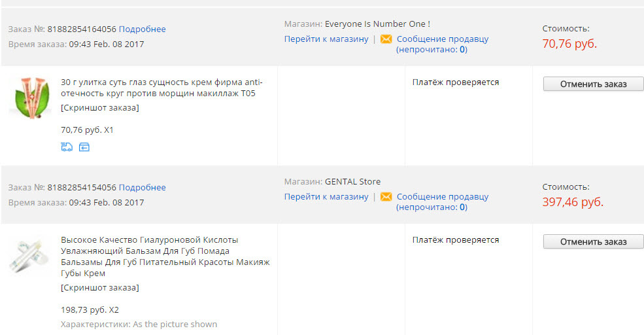Go to Everyone Is Number One store page
Image resolution: width=644 pixels, height=335 pixels.
click(326, 39)
